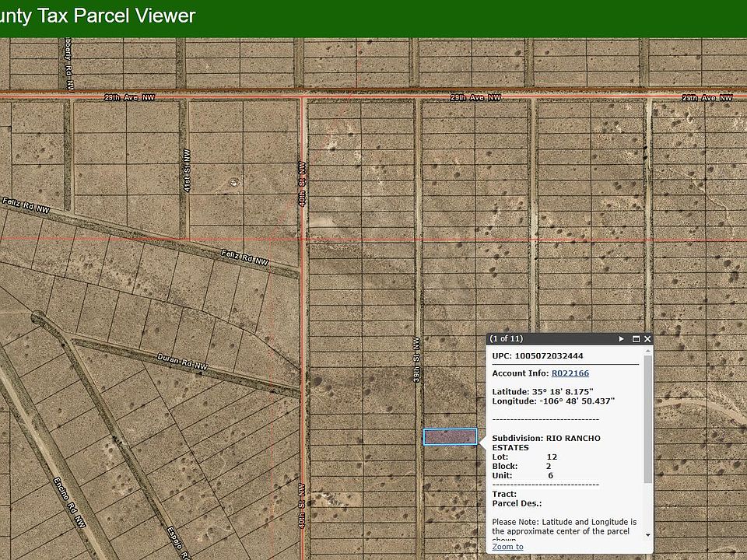
Task: Maximize the parcel info popup
Action: (636, 339)
